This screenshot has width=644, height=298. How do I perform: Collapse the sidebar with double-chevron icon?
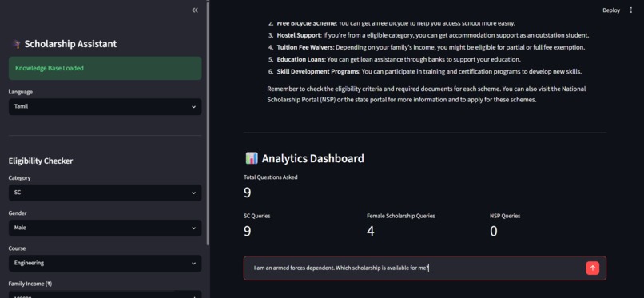tap(195, 10)
